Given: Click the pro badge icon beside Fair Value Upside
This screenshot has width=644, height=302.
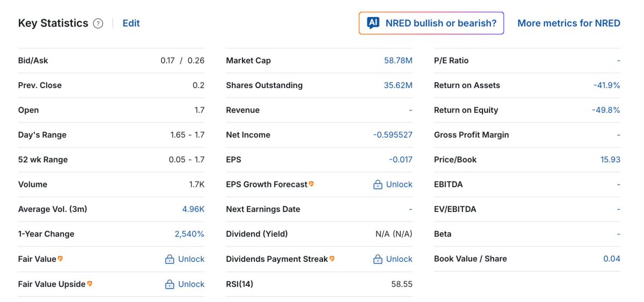Looking at the screenshot, I should pos(90,284).
